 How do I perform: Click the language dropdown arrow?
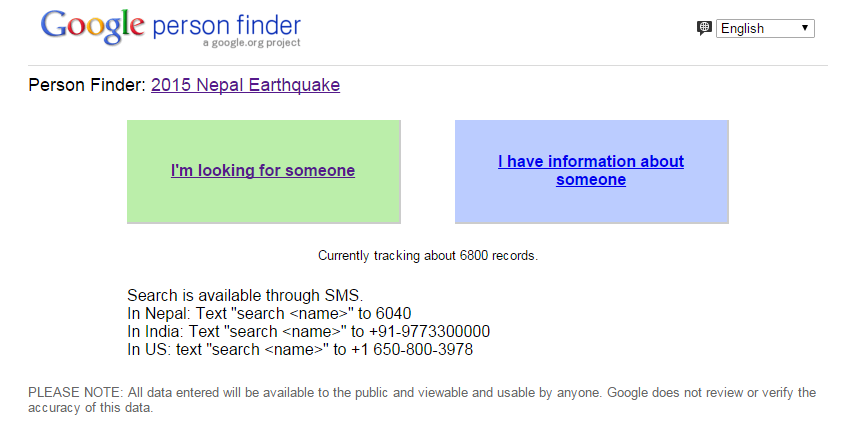click(x=805, y=28)
